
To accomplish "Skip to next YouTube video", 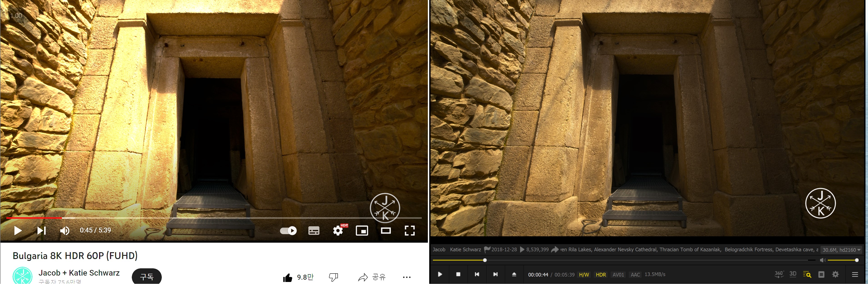I will [x=41, y=230].
